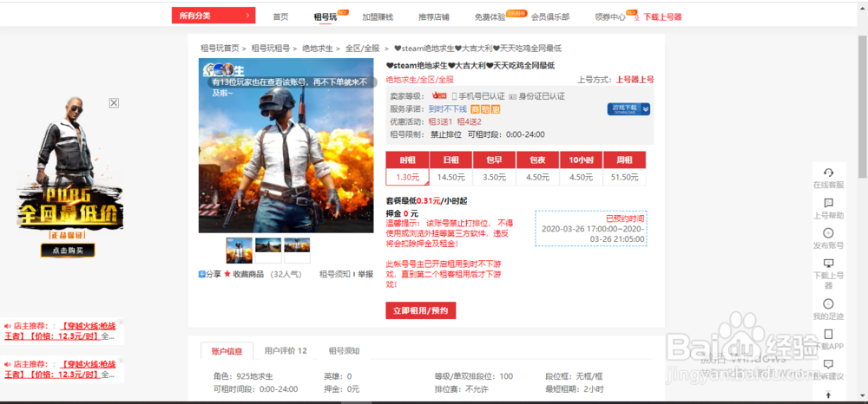Screen dimensions: 868x404
Task: Click the 立即租用/预约 button
Action: point(421,310)
